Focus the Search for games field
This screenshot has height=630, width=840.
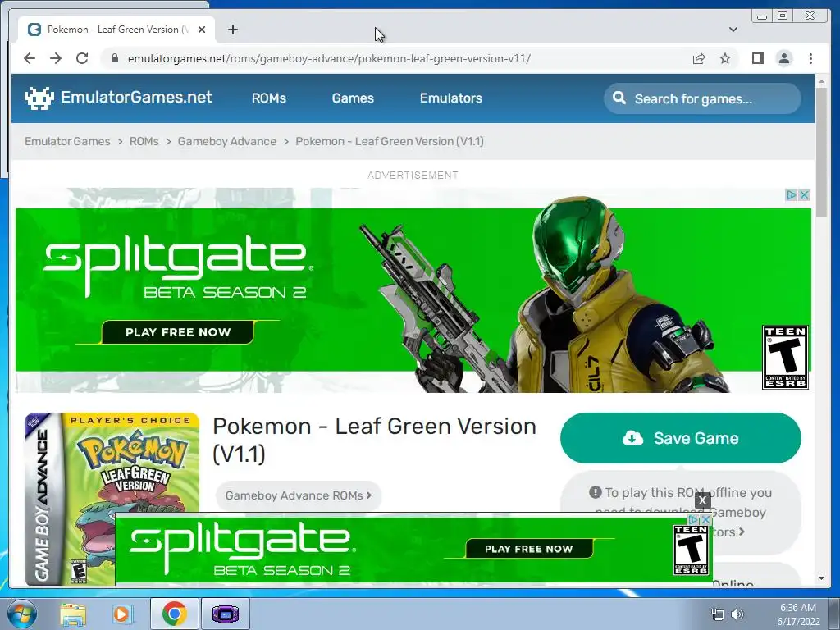click(x=702, y=98)
